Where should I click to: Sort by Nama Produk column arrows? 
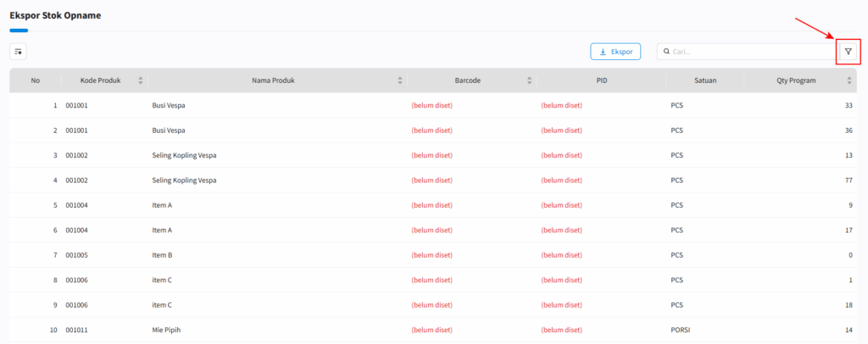point(400,80)
